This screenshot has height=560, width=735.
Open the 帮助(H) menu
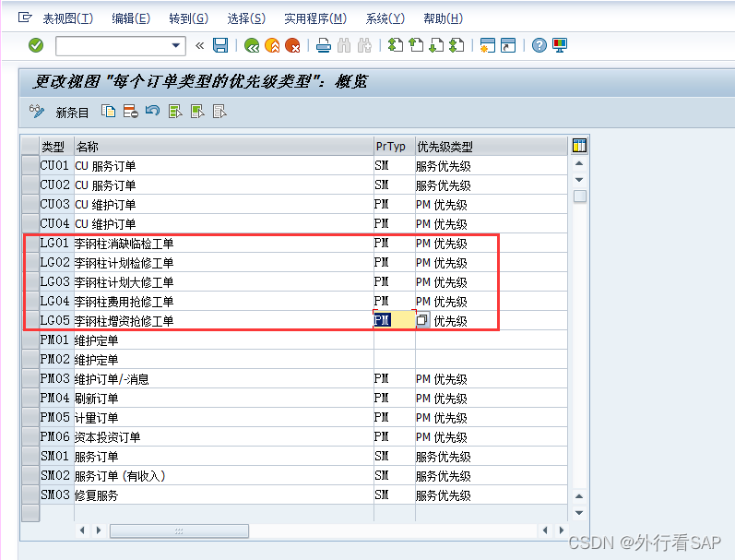pos(443,18)
